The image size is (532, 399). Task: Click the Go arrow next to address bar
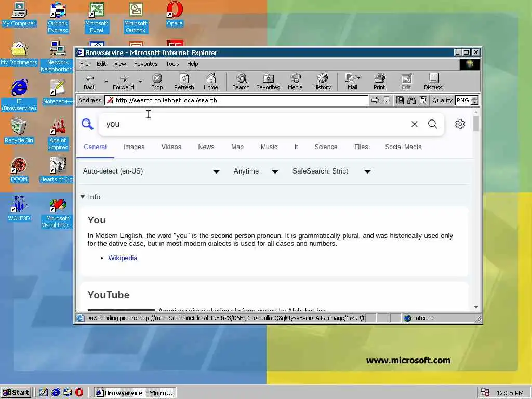tap(375, 100)
